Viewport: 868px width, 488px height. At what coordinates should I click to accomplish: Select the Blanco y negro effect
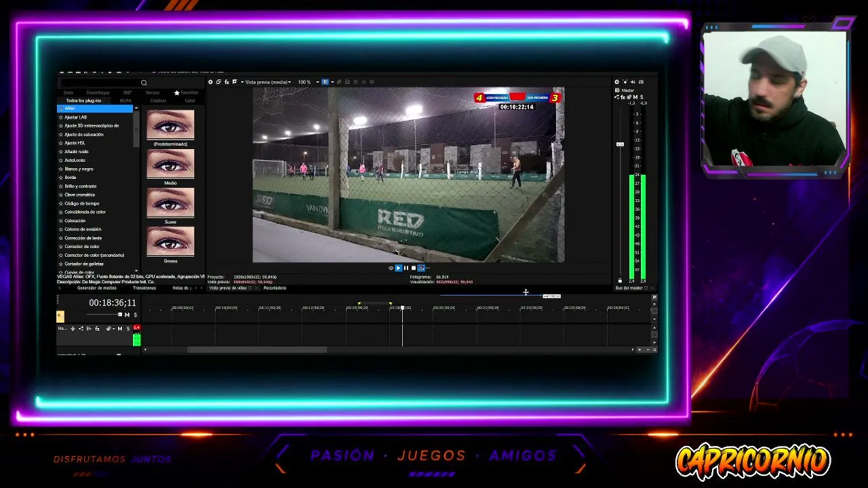point(79,169)
